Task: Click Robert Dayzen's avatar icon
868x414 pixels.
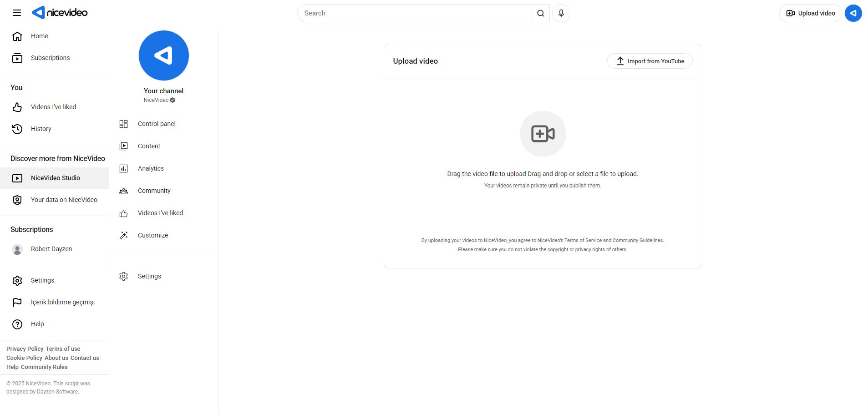Action: [17, 249]
